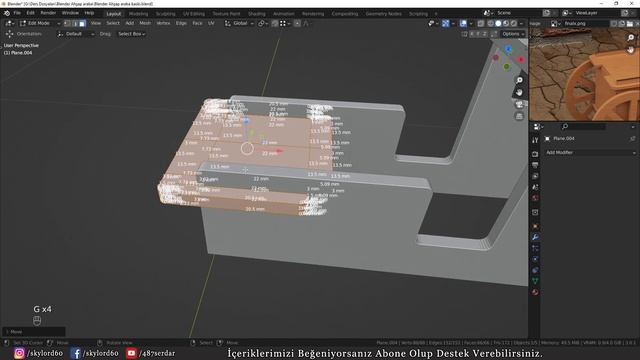Screen dimensions: 640x360
Task: Toggle snapping magnet in header
Action: click(275, 23)
